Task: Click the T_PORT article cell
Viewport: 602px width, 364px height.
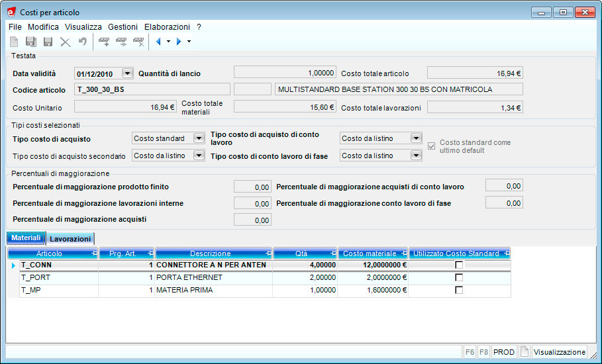Action: tap(59, 277)
